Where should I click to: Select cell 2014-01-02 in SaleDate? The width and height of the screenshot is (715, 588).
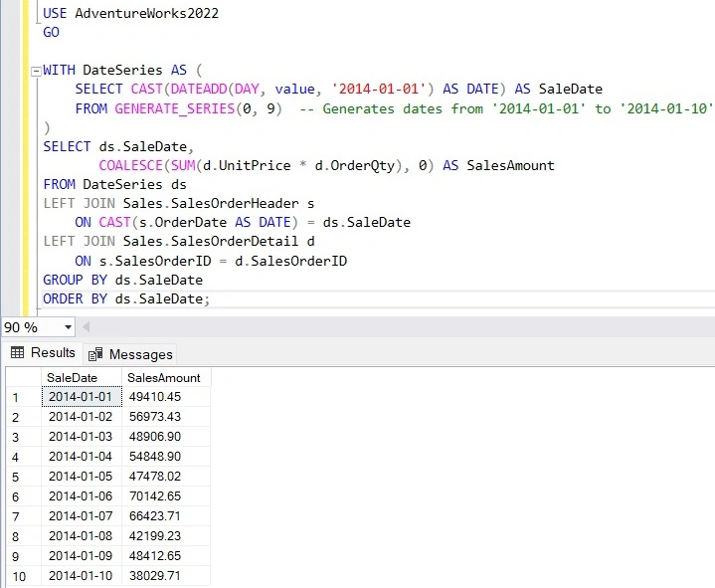(82, 417)
